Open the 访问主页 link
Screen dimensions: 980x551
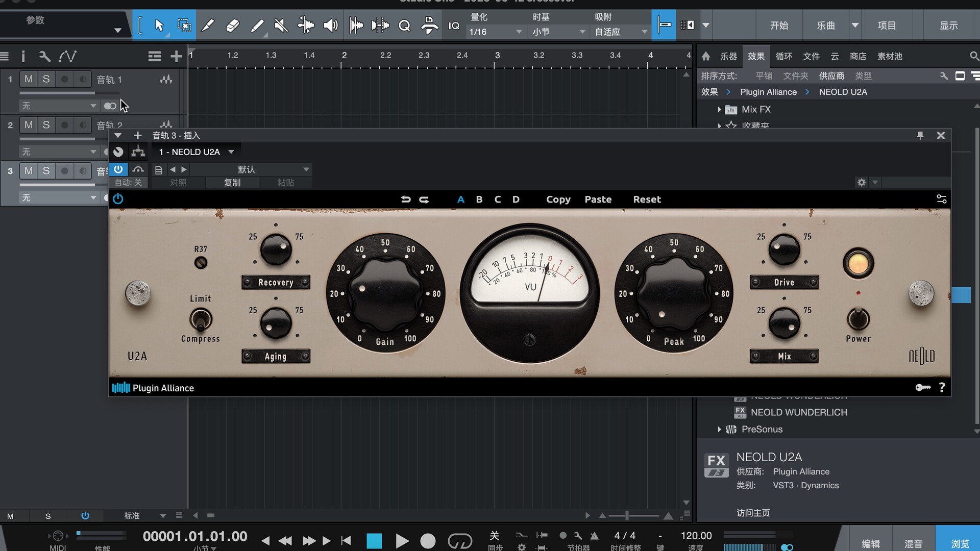pos(753,513)
